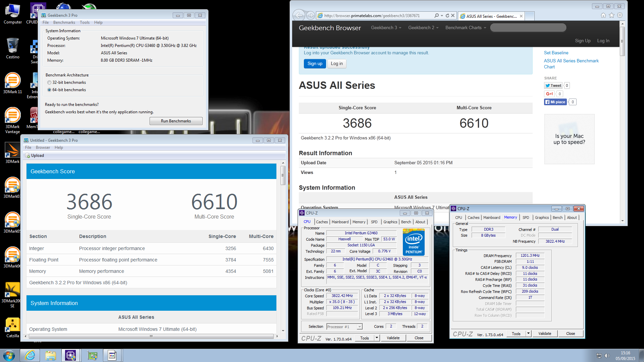Select 32-bit benchmarks radio option
This screenshot has width=644, height=362.
click(49, 82)
